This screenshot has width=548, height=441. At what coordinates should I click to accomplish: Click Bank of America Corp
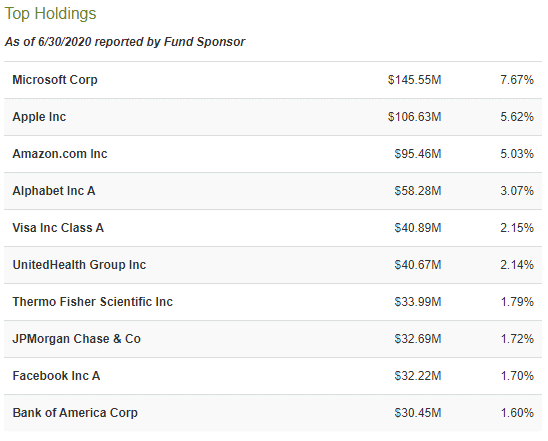coord(75,413)
